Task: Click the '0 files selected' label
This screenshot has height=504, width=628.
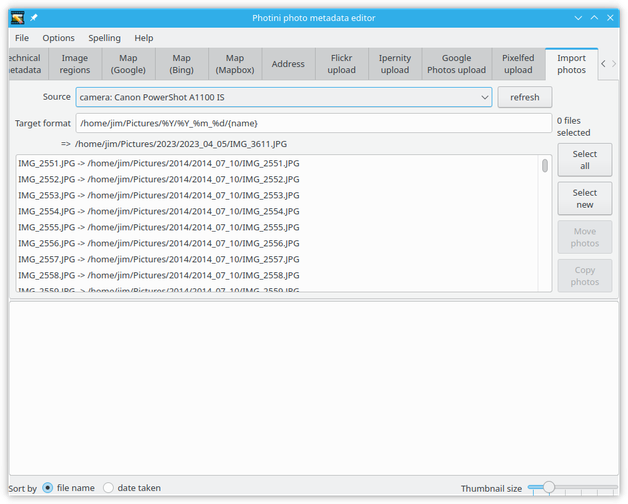Action: [574, 127]
